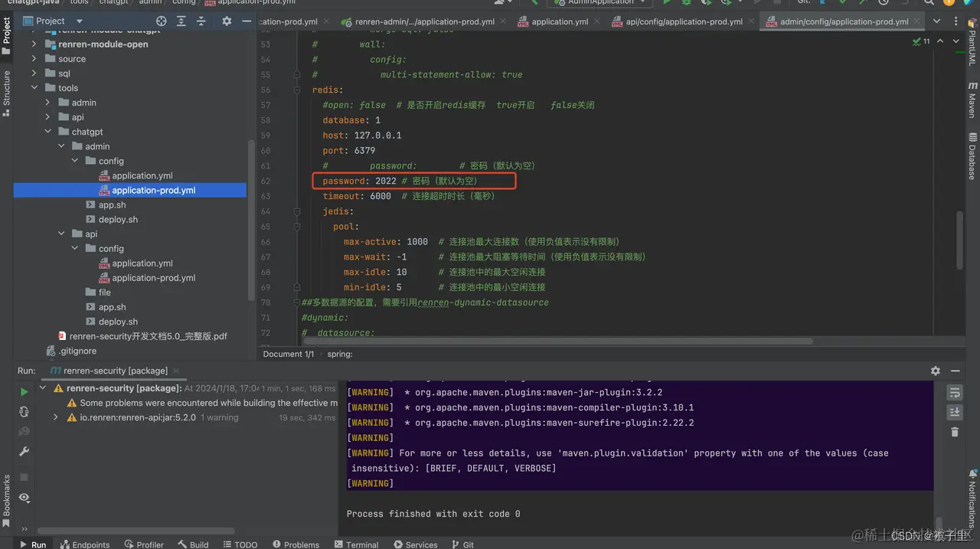Hide the Run tool window
980x549 pixels.
(955, 371)
